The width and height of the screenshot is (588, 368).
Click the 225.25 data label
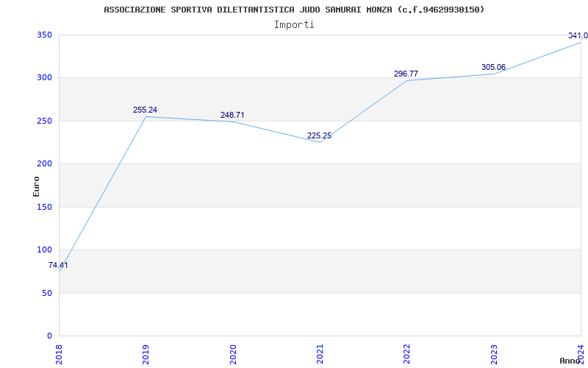(x=320, y=136)
